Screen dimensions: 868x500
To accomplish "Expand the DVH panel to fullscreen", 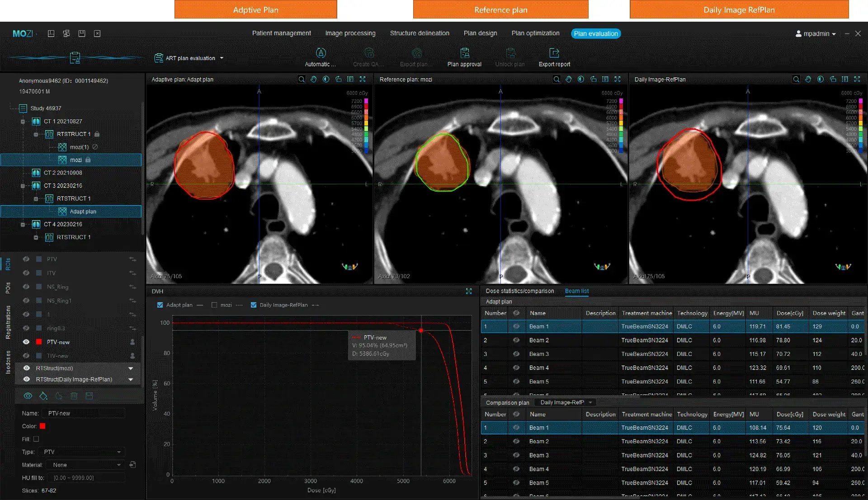I will [469, 291].
